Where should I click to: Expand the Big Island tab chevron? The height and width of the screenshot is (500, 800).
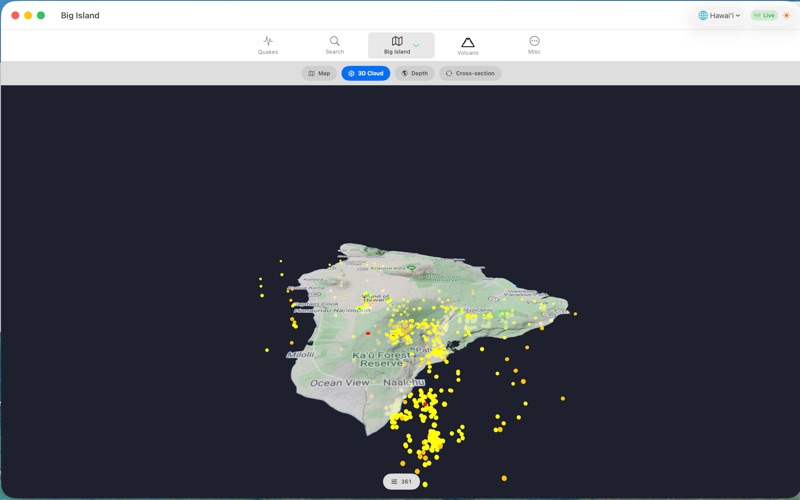pos(416,45)
